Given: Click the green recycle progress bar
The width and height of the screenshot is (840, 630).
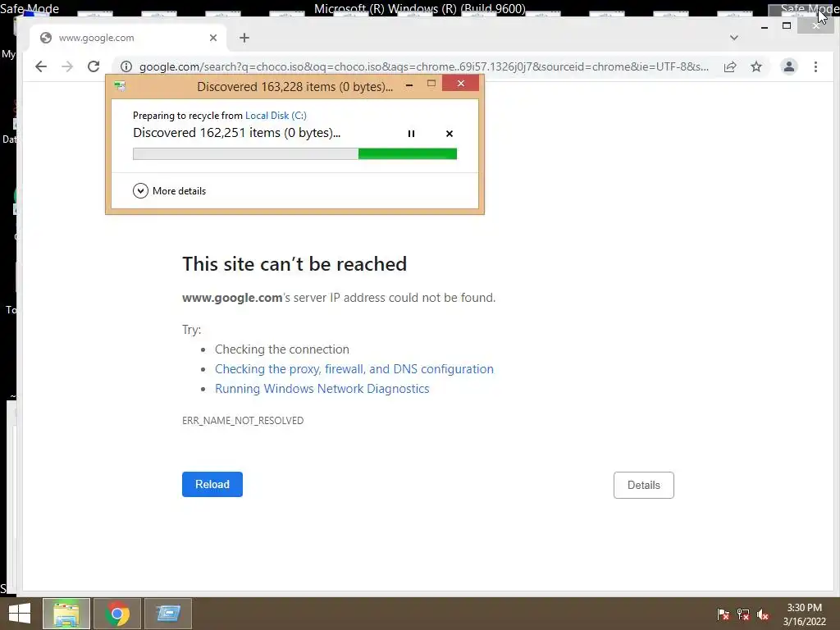Looking at the screenshot, I should pyautogui.click(x=294, y=154).
